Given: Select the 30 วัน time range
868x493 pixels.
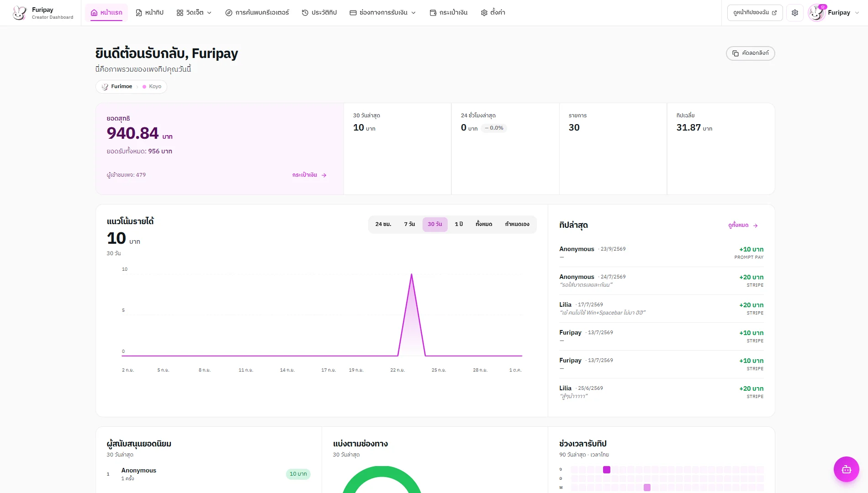Looking at the screenshot, I should tap(435, 224).
